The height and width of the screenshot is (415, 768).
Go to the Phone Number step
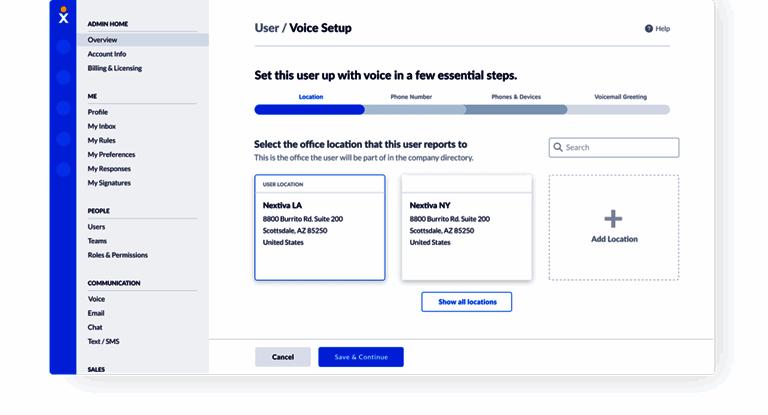click(x=411, y=97)
